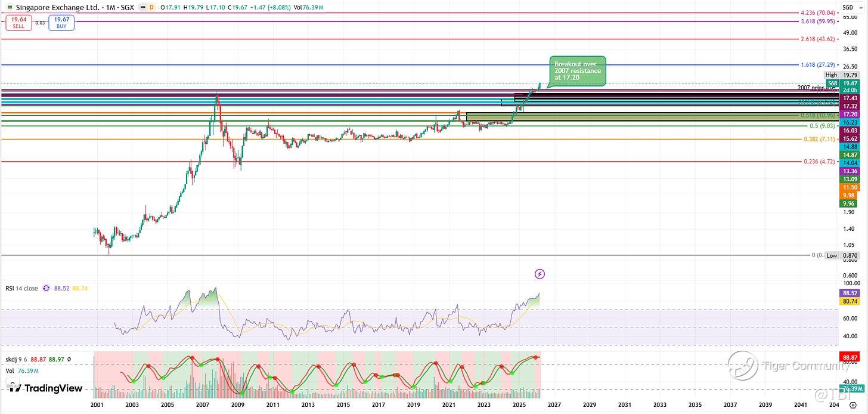This screenshot has width=868, height=414.
Task: Click the orange D data-delay badge
Action: tap(151, 8)
